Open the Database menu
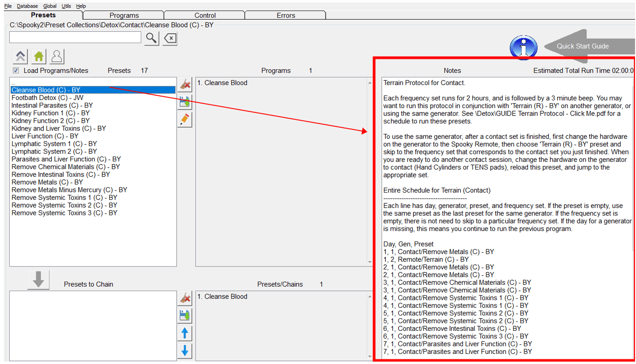This screenshot has height=364, width=636. tap(27, 6)
